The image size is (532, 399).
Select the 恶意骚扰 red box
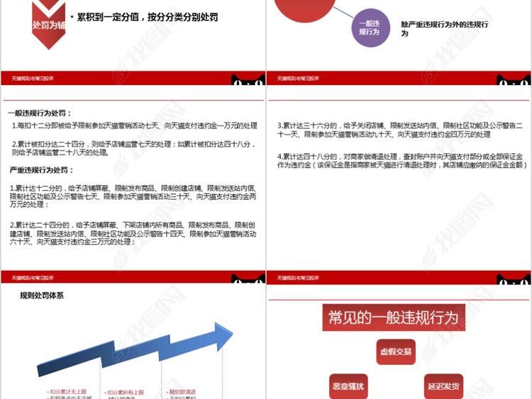[348, 386]
